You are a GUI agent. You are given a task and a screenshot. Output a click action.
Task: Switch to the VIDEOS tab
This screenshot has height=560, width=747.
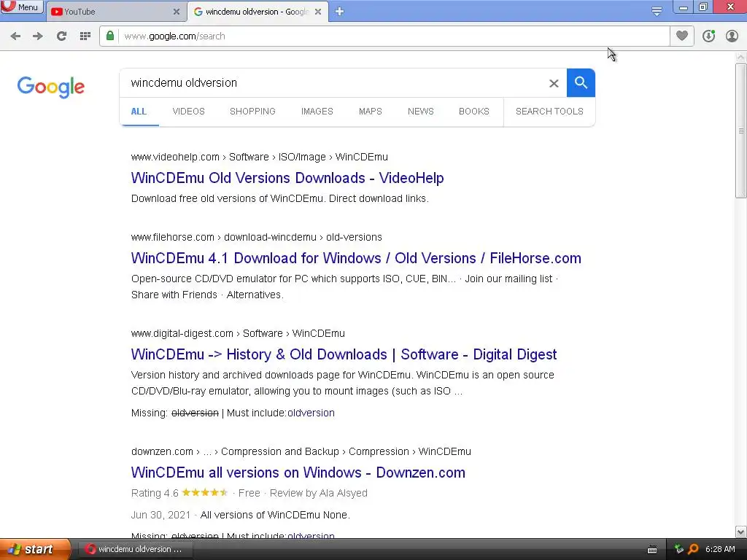point(189,112)
